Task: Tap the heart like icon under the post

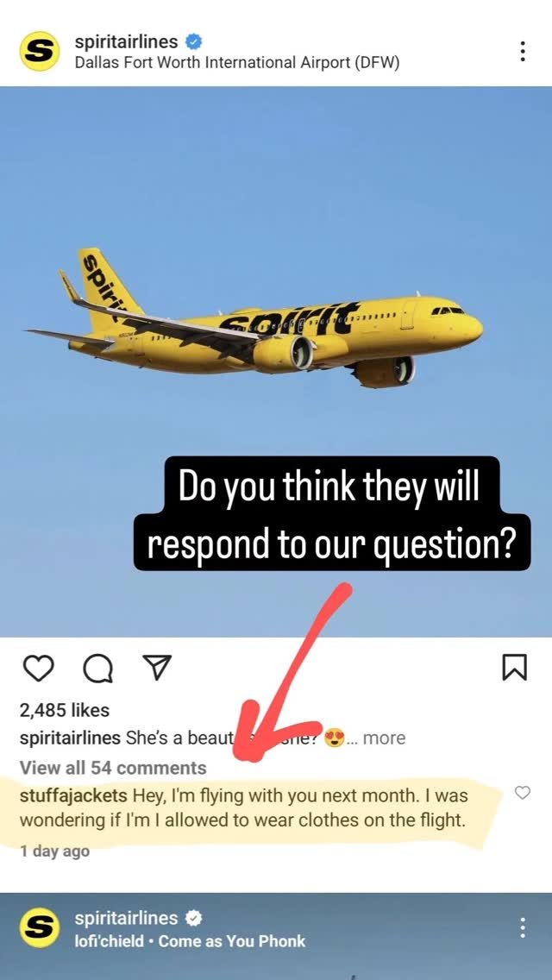Action: pyautogui.click(x=40, y=668)
